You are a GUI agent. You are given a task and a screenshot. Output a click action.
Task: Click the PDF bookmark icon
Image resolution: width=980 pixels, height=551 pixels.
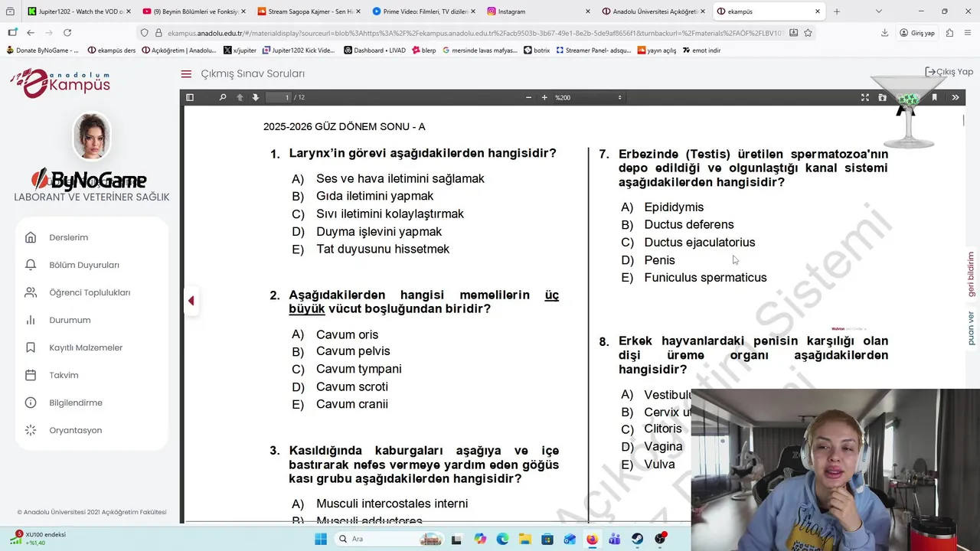tap(934, 97)
